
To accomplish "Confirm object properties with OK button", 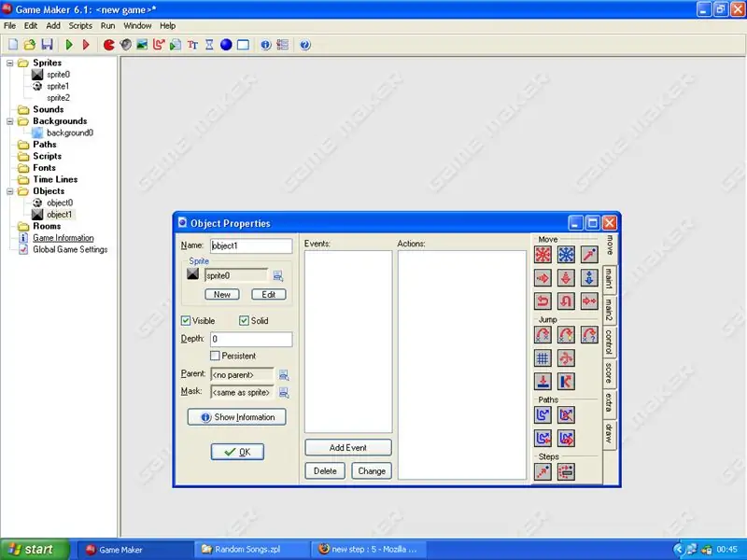I will [237, 452].
